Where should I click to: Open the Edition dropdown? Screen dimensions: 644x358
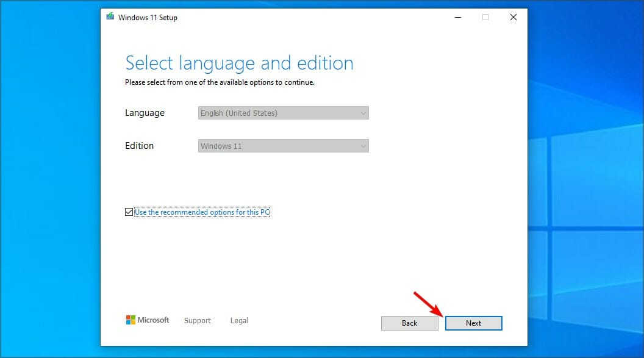(284, 146)
